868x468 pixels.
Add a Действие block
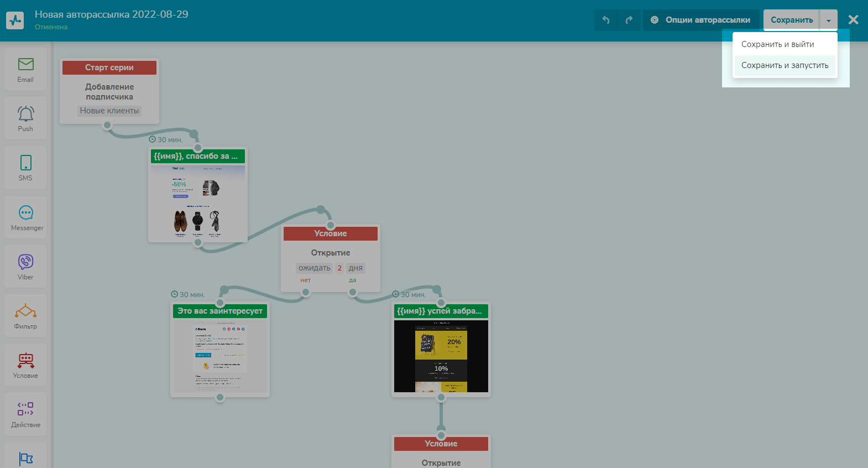pyautogui.click(x=25, y=414)
